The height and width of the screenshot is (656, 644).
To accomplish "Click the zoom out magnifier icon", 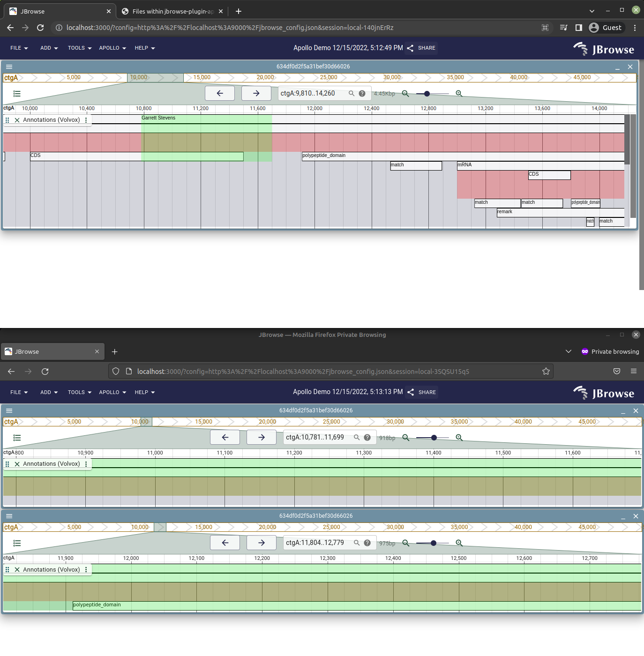I will [x=406, y=93].
